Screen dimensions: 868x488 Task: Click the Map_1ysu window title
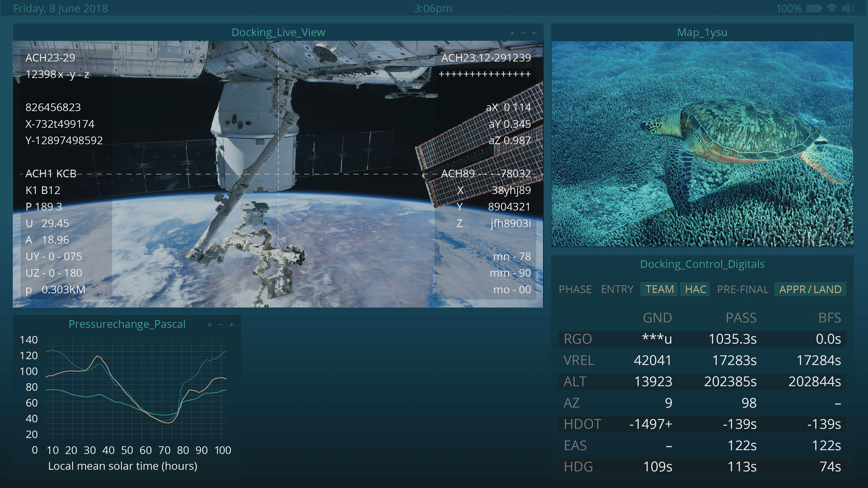coord(702,32)
